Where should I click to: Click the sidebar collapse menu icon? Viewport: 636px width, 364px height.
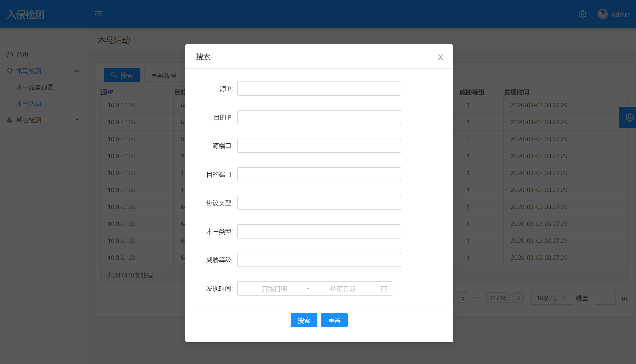(98, 14)
